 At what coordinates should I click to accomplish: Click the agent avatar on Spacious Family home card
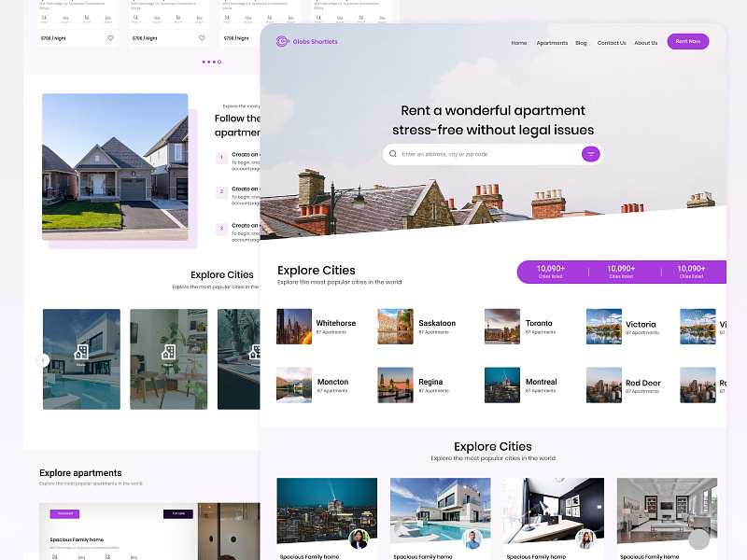point(358,539)
